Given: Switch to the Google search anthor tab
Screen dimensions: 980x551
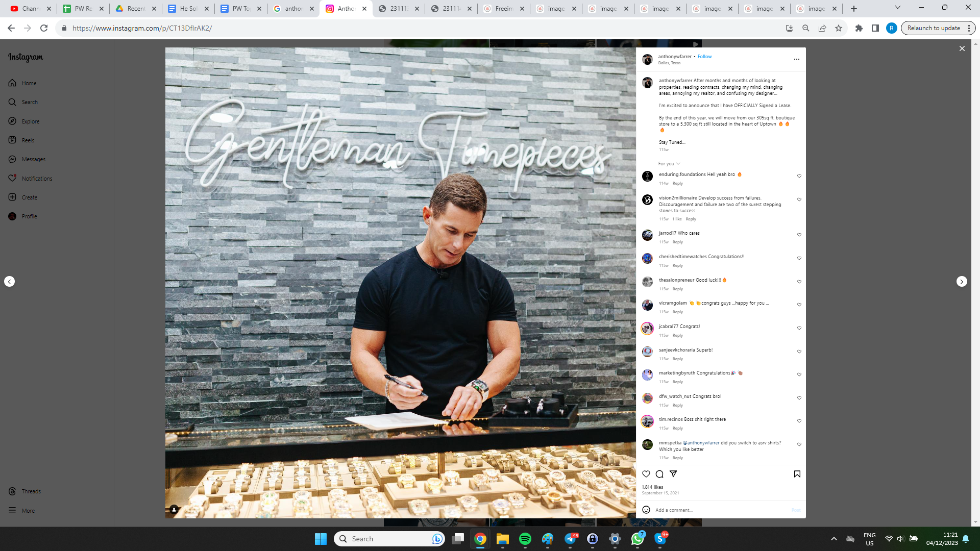Looking at the screenshot, I should point(292,9).
